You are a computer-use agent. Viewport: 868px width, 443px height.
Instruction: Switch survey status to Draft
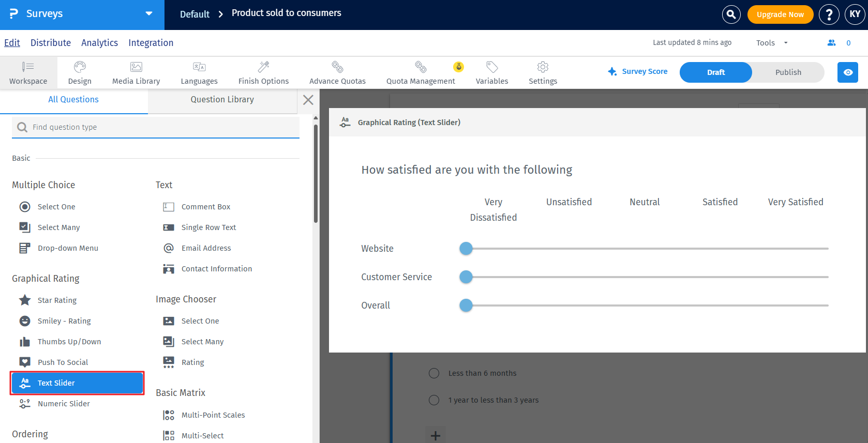click(x=716, y=72)
